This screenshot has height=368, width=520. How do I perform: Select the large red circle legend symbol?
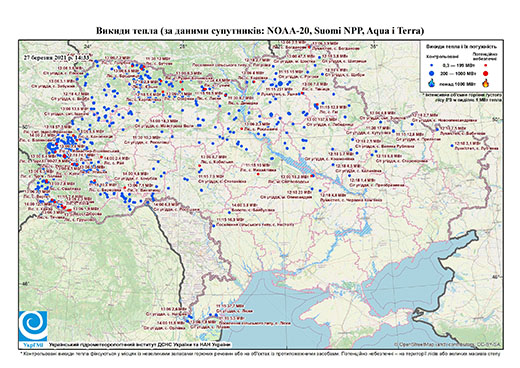[485, 73]
